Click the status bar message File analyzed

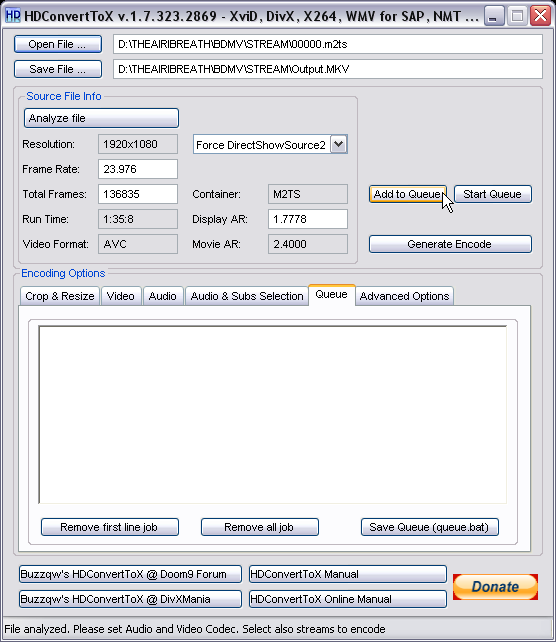(195, 629)
